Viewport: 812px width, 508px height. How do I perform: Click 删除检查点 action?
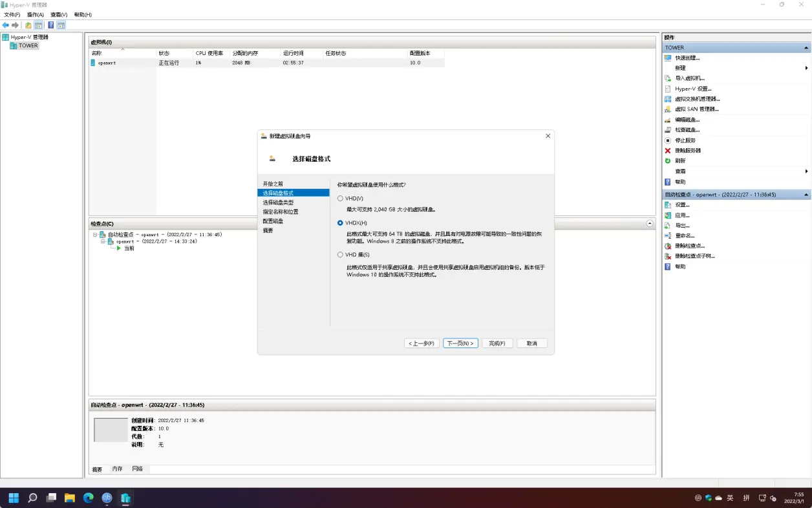pos(690,246)
